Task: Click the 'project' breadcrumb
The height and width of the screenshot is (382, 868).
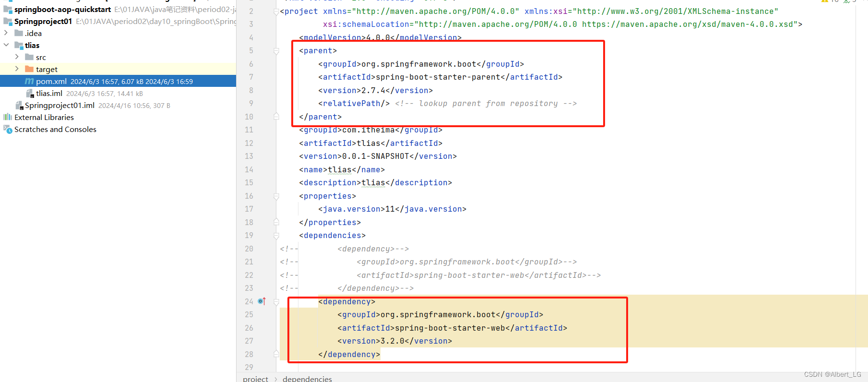Action: (255, 379)
